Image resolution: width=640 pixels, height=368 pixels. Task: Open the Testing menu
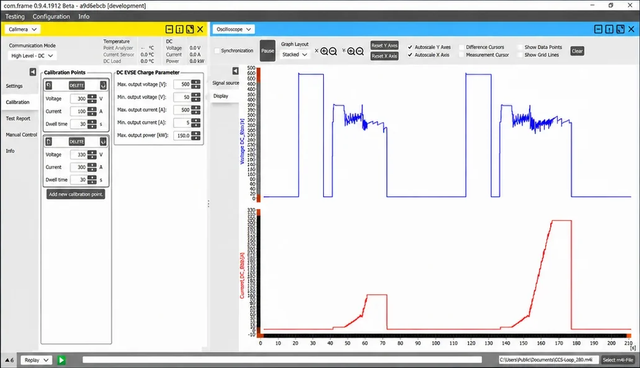tap(15, 17)
